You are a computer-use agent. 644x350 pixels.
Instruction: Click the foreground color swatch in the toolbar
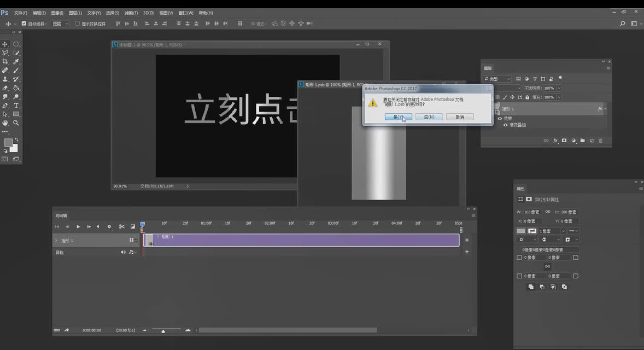[8, 143]
